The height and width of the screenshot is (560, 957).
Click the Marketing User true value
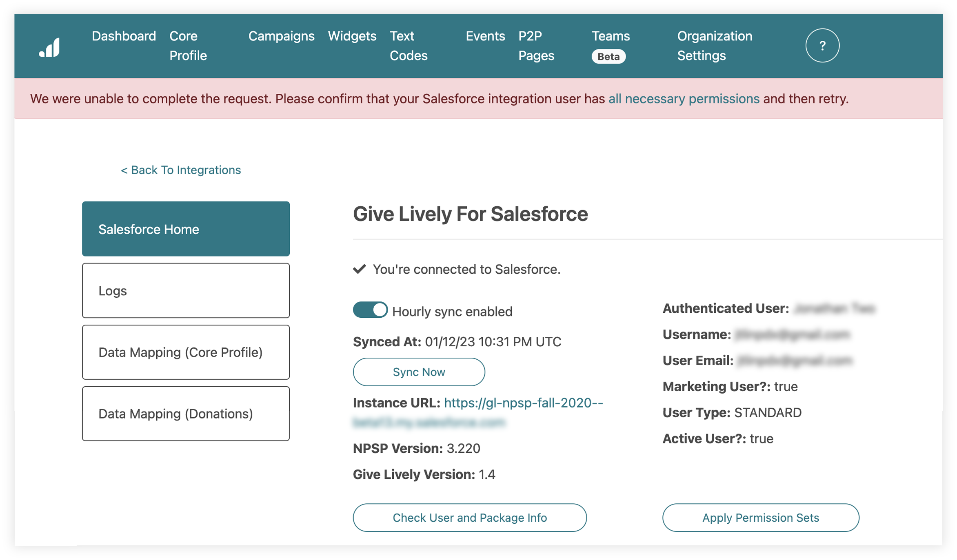786,386
